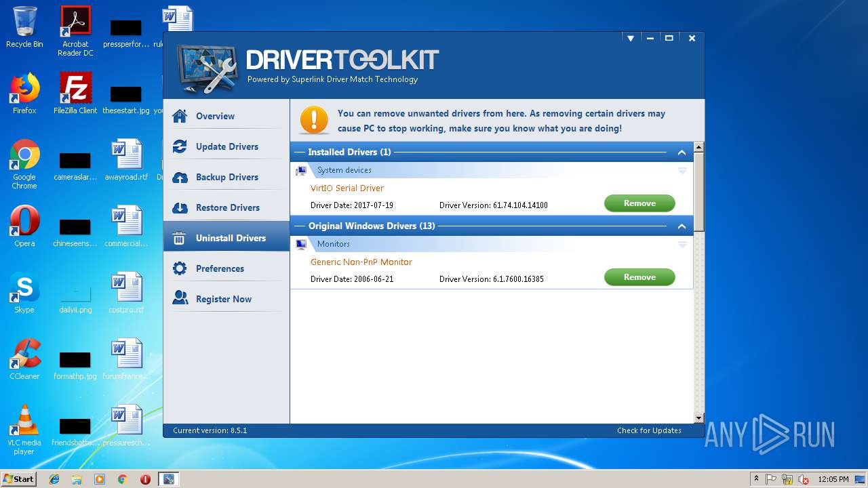This screenshot has width=868, height=488.
Task: Open Windows Explorer from taskbar
Action: [77, 479]
